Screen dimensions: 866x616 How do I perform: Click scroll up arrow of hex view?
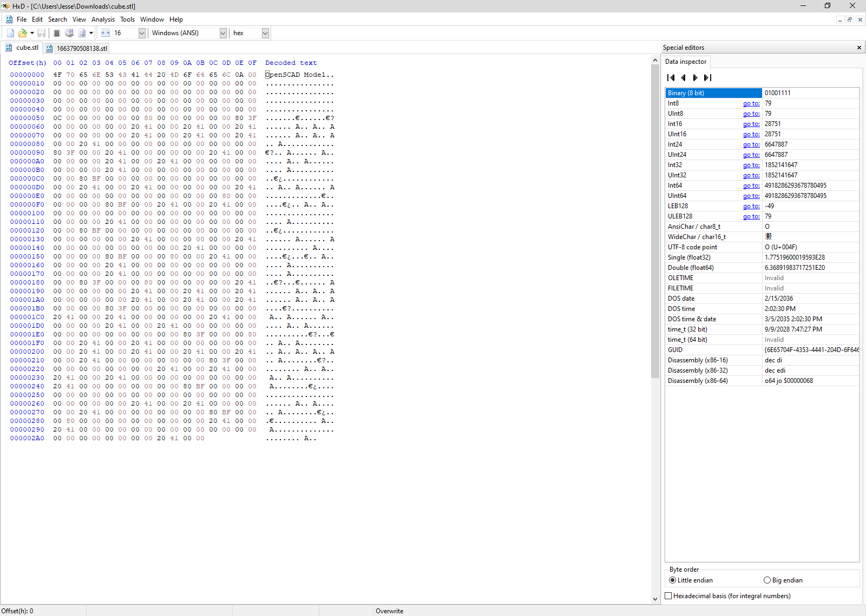[x=655, y=61]
